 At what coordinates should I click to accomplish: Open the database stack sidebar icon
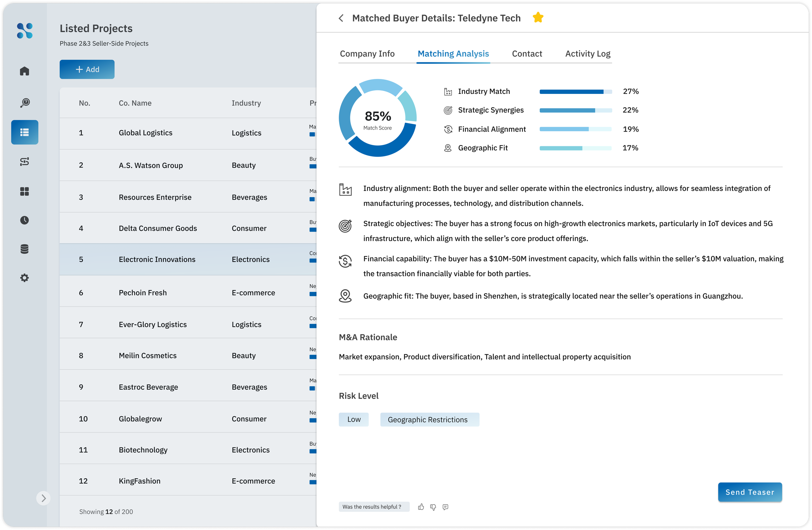(25, 249)
